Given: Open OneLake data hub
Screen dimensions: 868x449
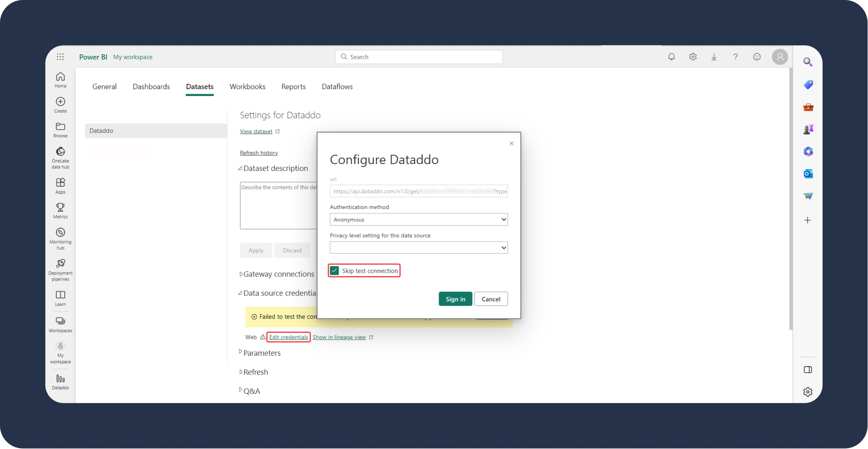Looking at the screenshot, I should pyautogui.click(x=60, y=158).
